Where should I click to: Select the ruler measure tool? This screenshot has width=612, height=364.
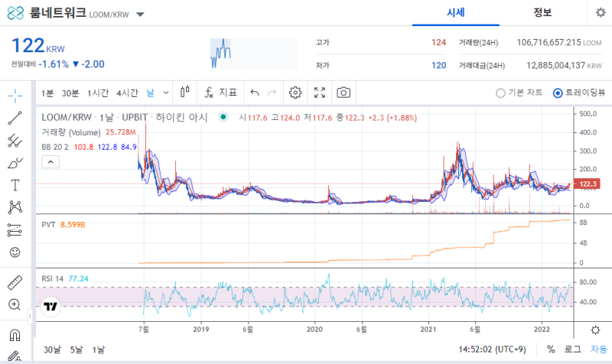(15, 282)
